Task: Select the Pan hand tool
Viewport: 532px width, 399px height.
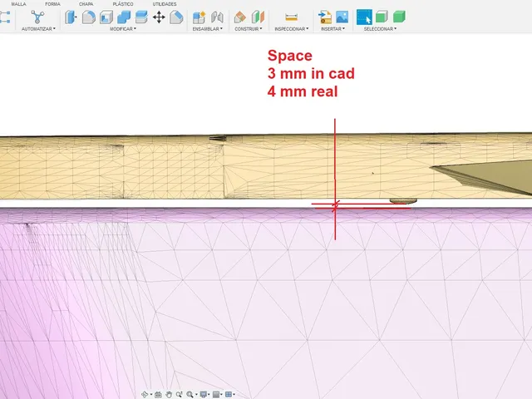Action: 169,394
